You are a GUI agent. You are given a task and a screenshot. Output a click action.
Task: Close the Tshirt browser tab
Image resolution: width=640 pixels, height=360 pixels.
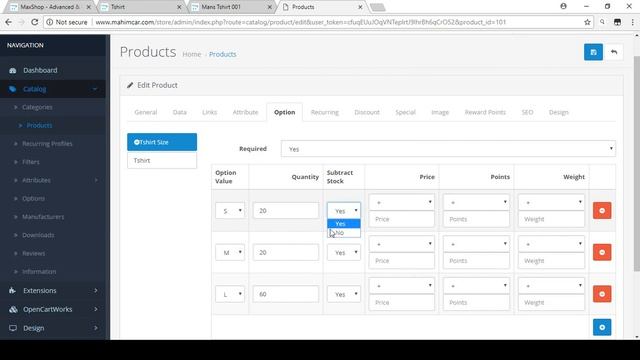point(179,7)
